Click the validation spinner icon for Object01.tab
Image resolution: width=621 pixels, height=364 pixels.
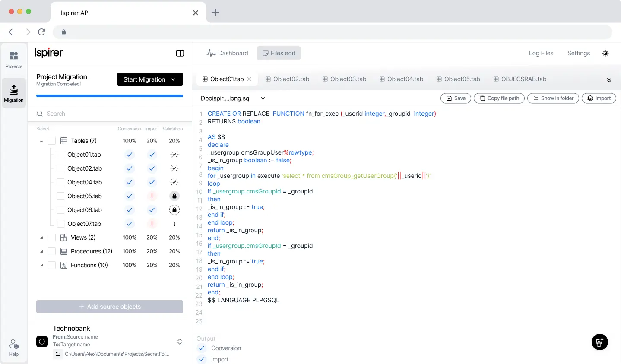pos(174,155)
